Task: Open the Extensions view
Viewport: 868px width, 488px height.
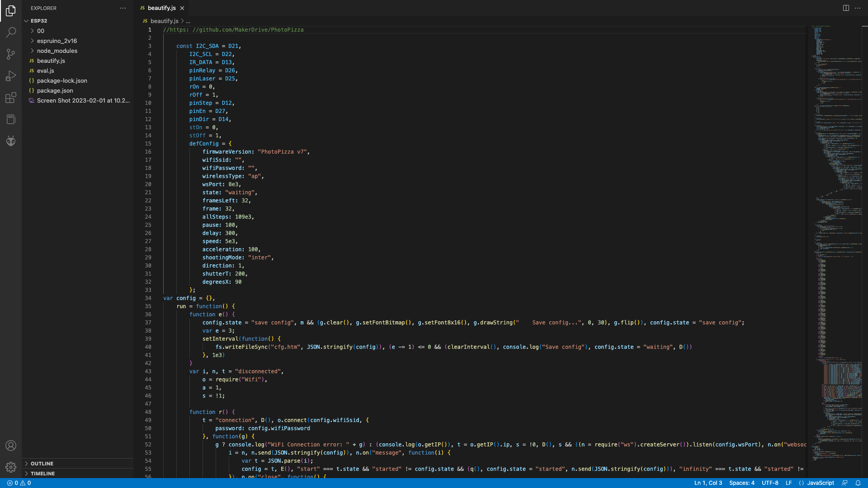Action: [11, 98]
